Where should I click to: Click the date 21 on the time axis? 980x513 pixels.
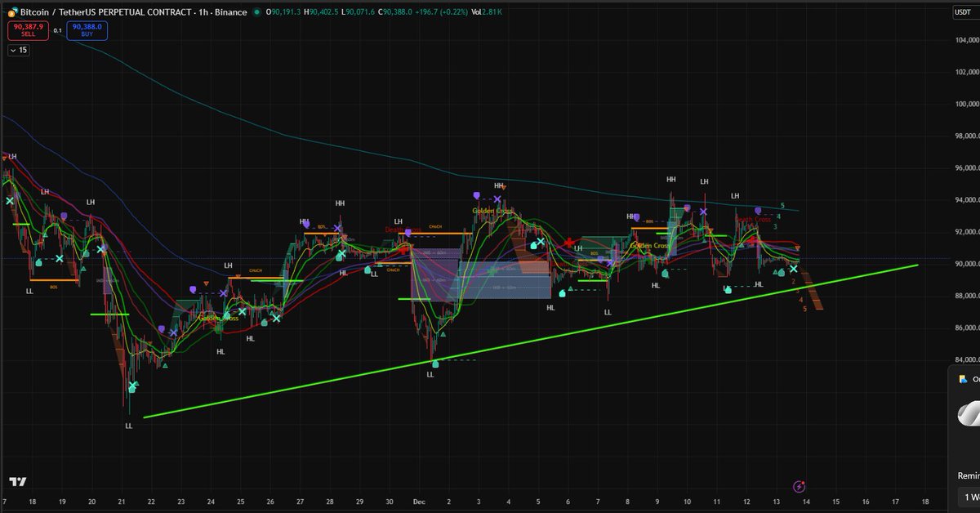click(x=121, y=501)
